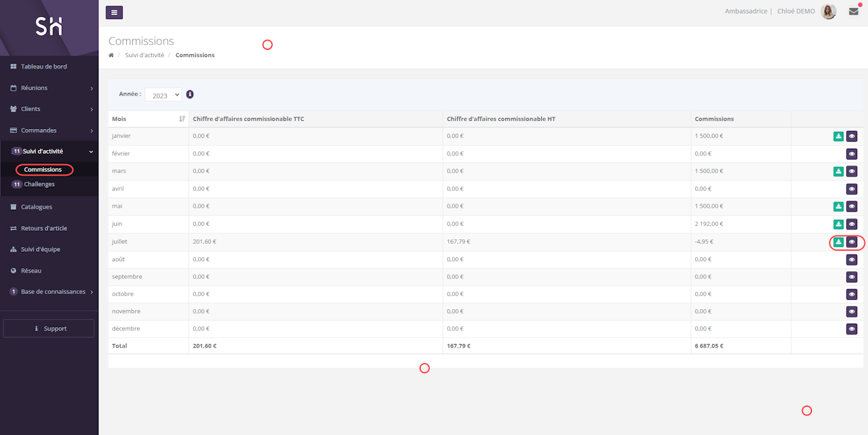View décembre commission details via eye icon
This screenshot has width=868, height=435.
852,329
